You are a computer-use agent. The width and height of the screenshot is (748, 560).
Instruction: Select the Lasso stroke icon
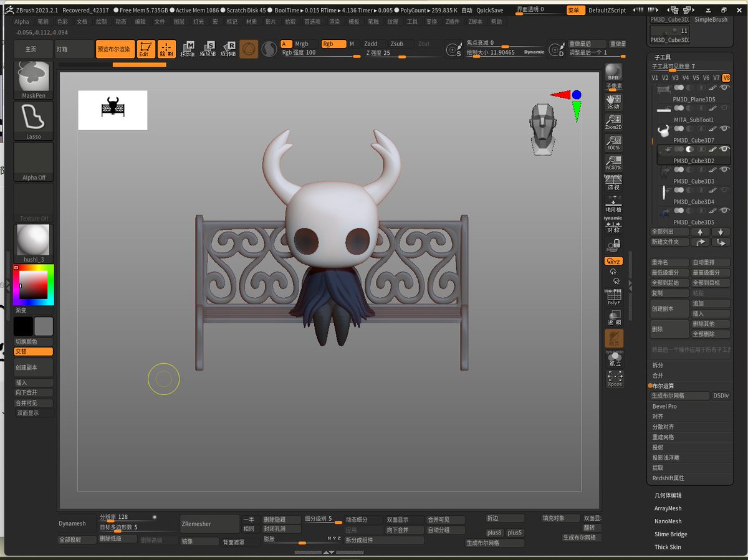click(x=34, y=121)
